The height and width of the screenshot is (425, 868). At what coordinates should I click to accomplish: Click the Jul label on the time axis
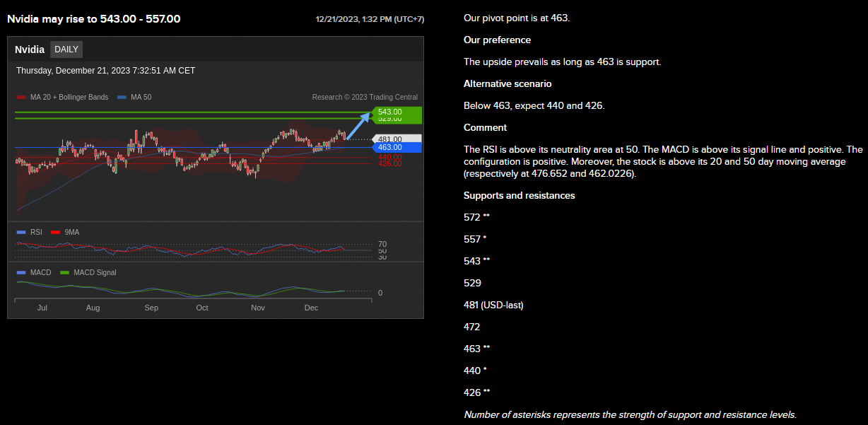[42, 308]
